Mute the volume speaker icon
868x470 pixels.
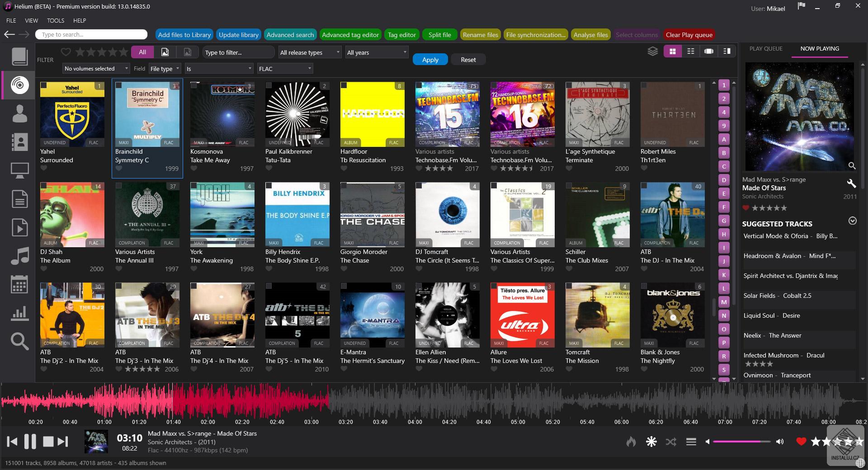point(708,442)
